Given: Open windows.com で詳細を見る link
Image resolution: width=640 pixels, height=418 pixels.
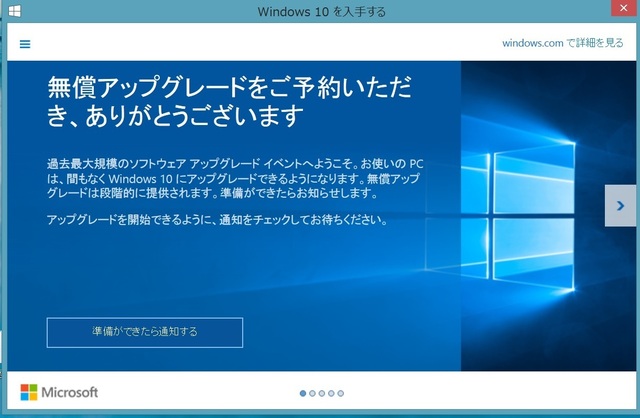Looking at the screenshot, I should 562,43.
